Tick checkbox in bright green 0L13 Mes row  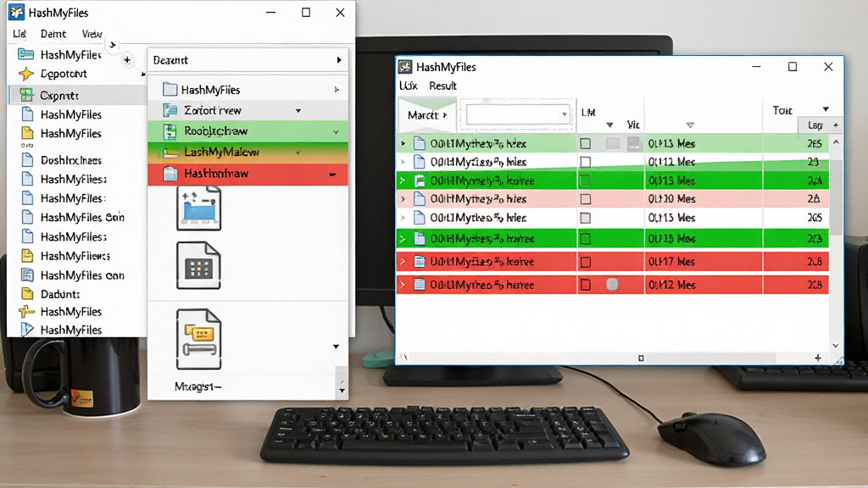(x=585, y=180)
